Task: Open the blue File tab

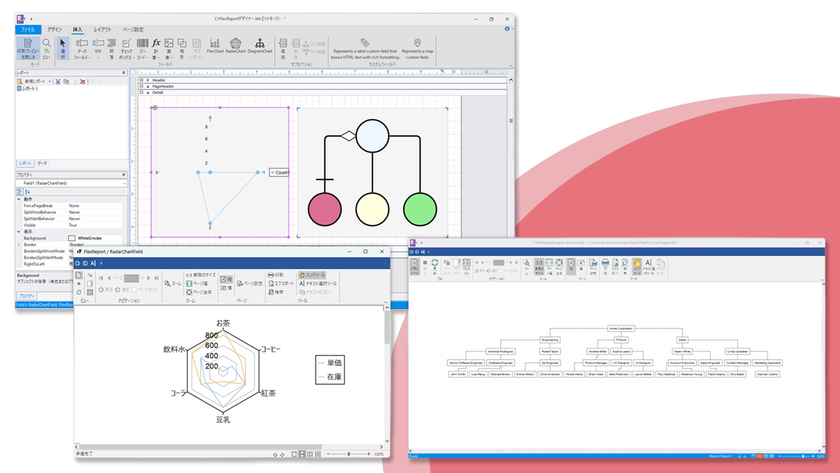Action: pyautogui.click(x=28, y=29)
